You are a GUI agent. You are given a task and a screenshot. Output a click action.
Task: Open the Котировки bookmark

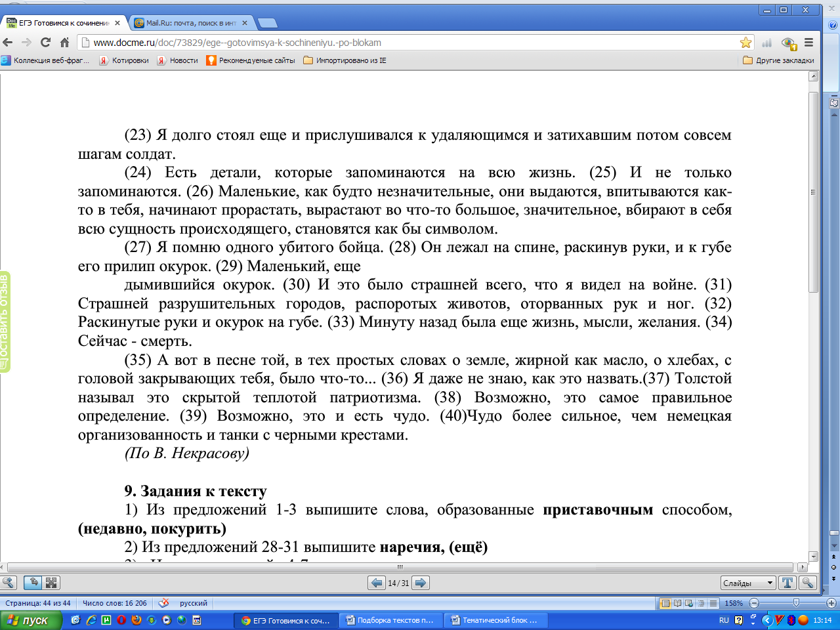coord(124,60)
